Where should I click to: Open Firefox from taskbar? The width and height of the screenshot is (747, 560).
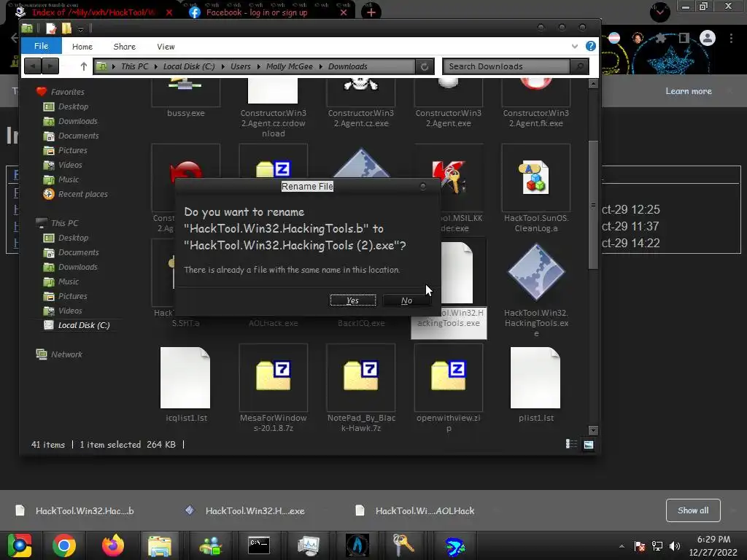click(113, 545)
